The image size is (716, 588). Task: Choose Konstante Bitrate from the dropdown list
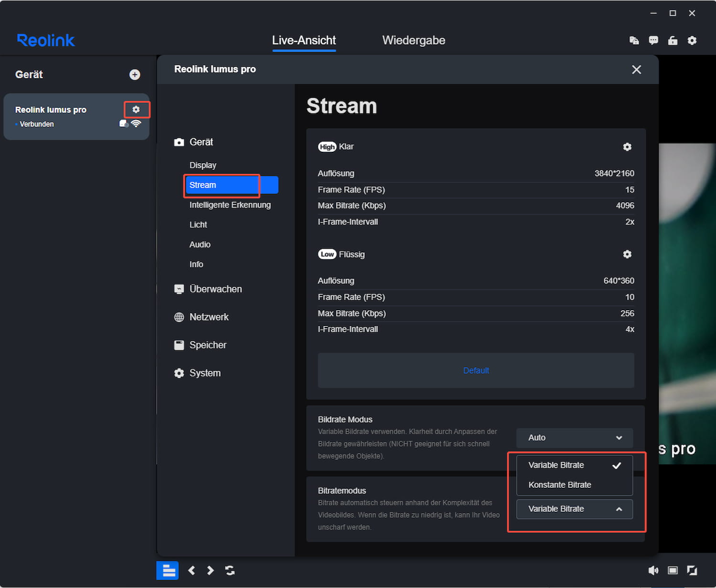coord(575,485)
